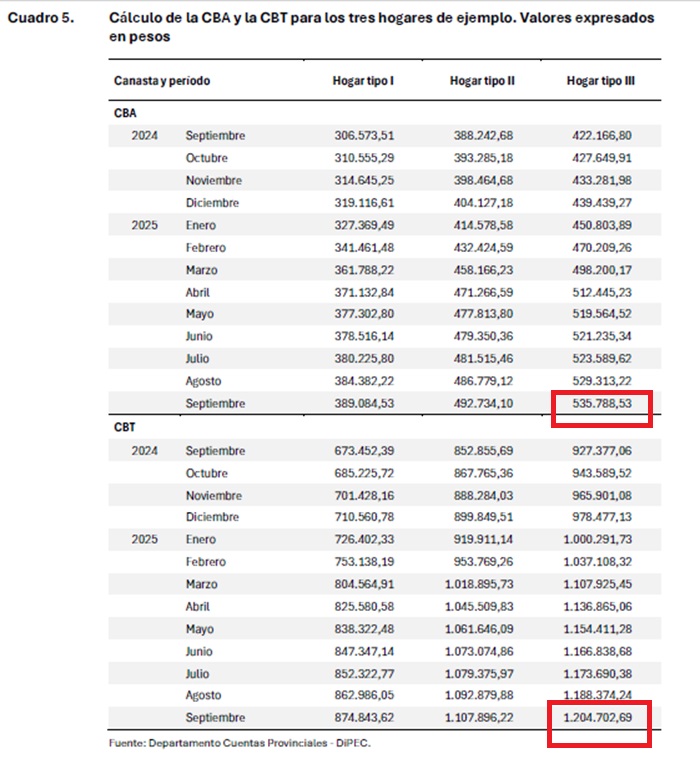Select the "Hogar tipo II" column header
This screenshot has width=700, height=764.
[x=482, y=80]
